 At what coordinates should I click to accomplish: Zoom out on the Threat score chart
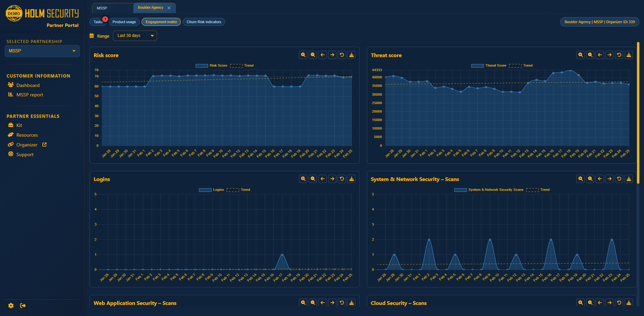pyautogui.click(x=590, y=55)
